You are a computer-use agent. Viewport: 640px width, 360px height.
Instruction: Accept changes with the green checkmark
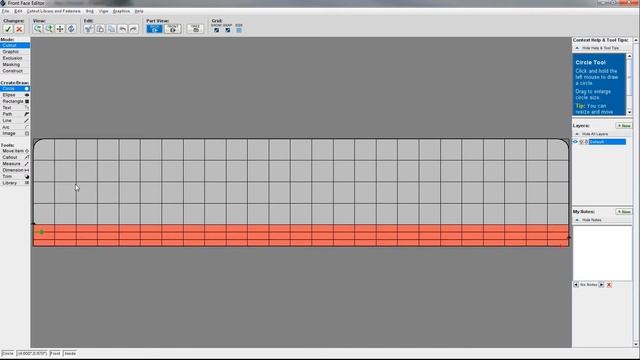pyautogui.click(x=8, y=29)
